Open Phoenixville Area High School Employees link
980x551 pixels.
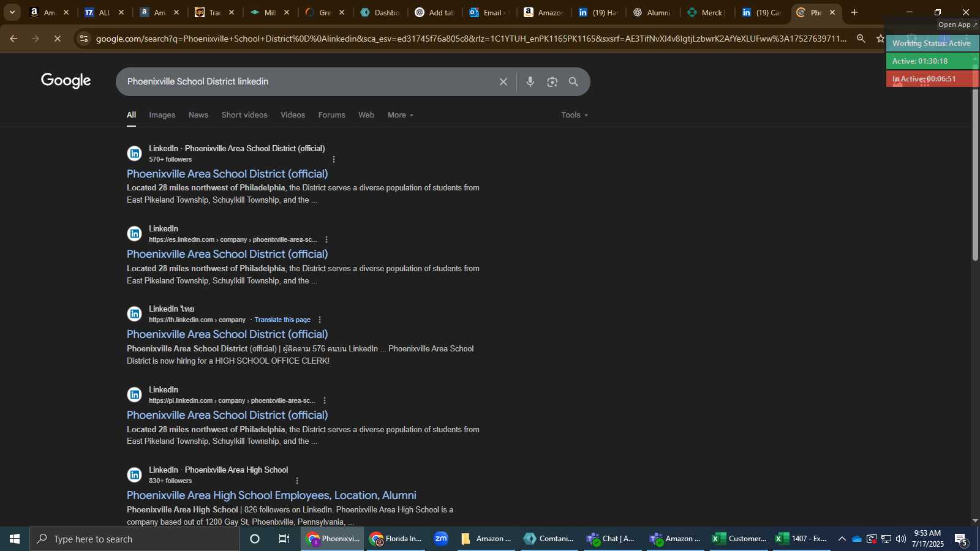tap(271, 495)
